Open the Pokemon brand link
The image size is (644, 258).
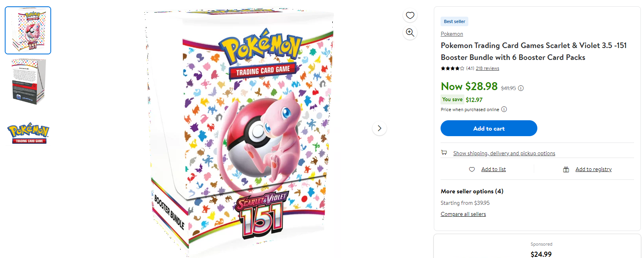[x=452, y=34]
